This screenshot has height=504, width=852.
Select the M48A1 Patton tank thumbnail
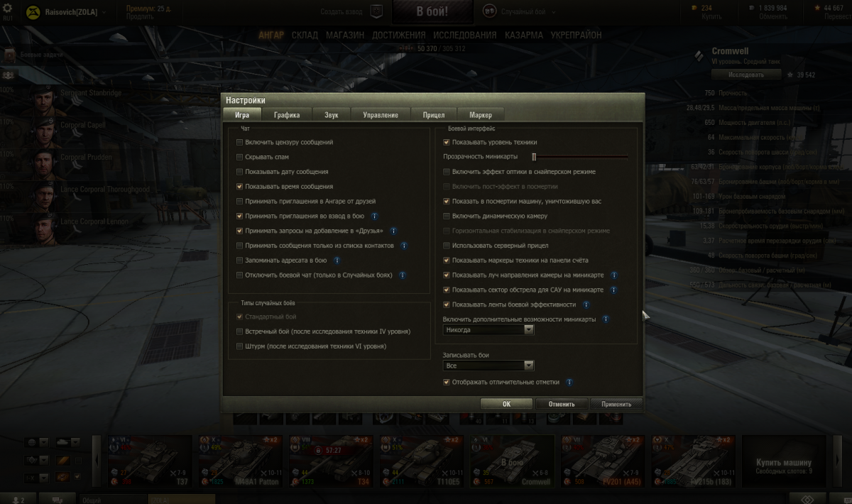point(240,461)
